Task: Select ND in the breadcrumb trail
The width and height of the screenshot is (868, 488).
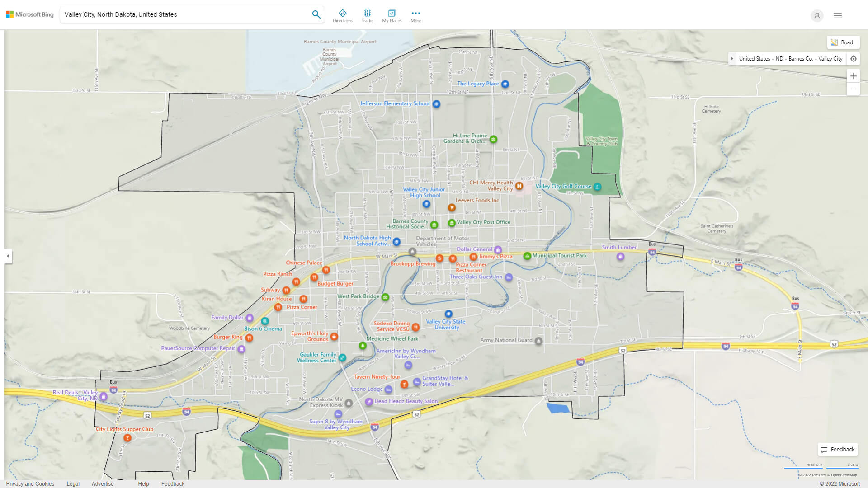Action: pyautogui.click(x=778, y=58)
